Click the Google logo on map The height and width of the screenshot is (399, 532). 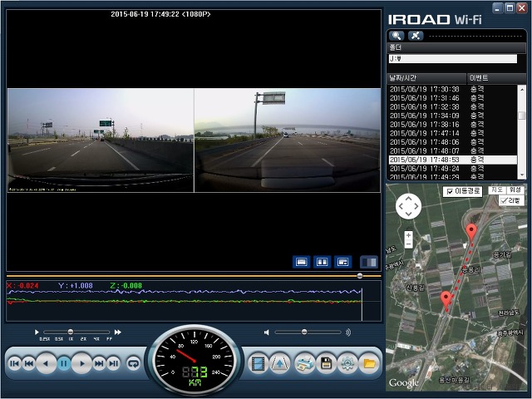[x=403, y=383]
